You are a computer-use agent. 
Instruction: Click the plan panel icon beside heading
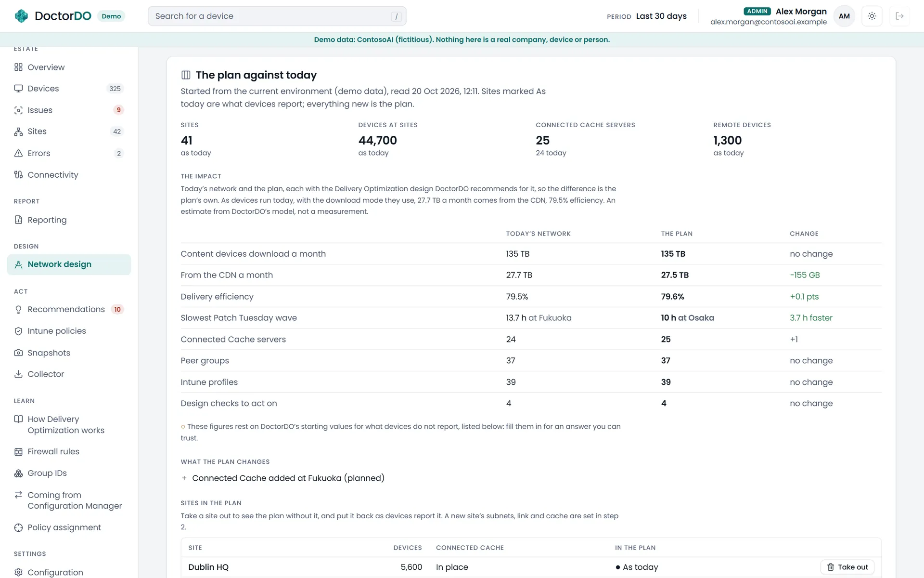186,75
